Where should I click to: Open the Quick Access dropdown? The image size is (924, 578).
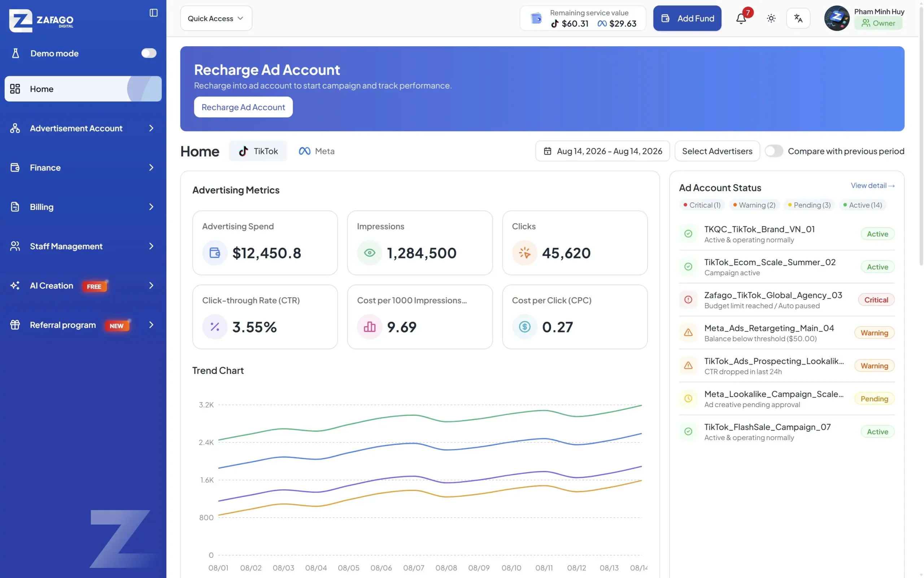216,18
